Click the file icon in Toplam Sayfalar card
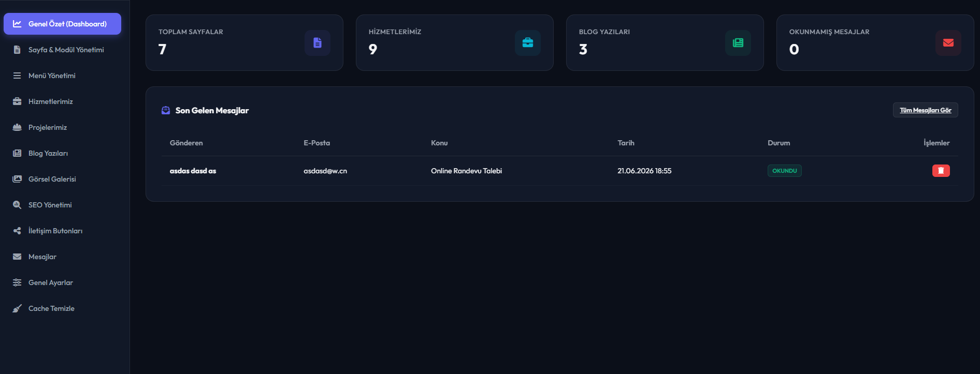The image size is (980, 374). click(318, 43)
